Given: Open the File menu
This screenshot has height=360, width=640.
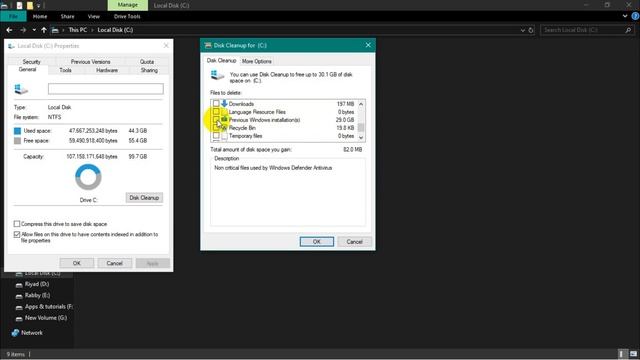Looking at the screenshot, I should [13, 16].
